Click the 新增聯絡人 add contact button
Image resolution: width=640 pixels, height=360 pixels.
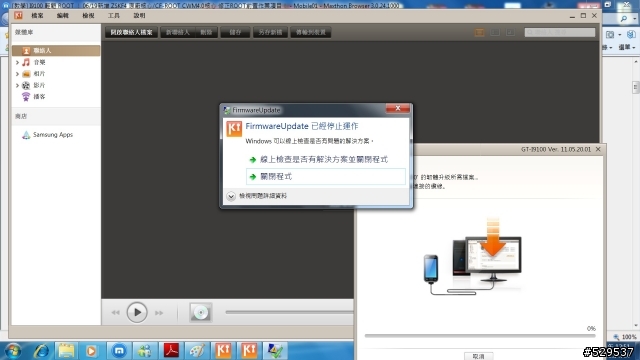tap(178, 32)
